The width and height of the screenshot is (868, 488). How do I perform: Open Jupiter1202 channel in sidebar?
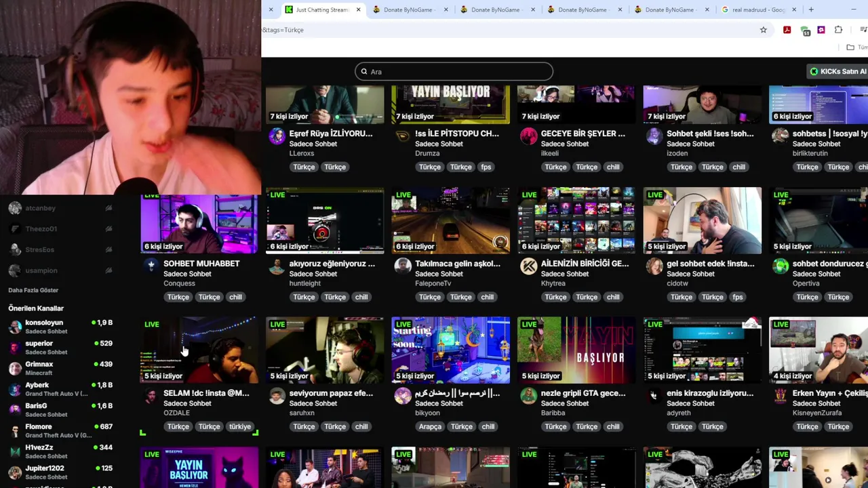[61, 472]
